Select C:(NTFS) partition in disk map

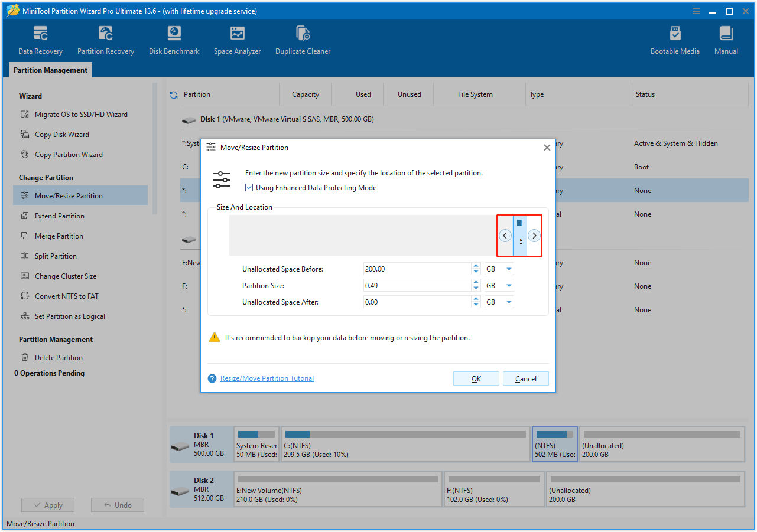pos(405,445)
